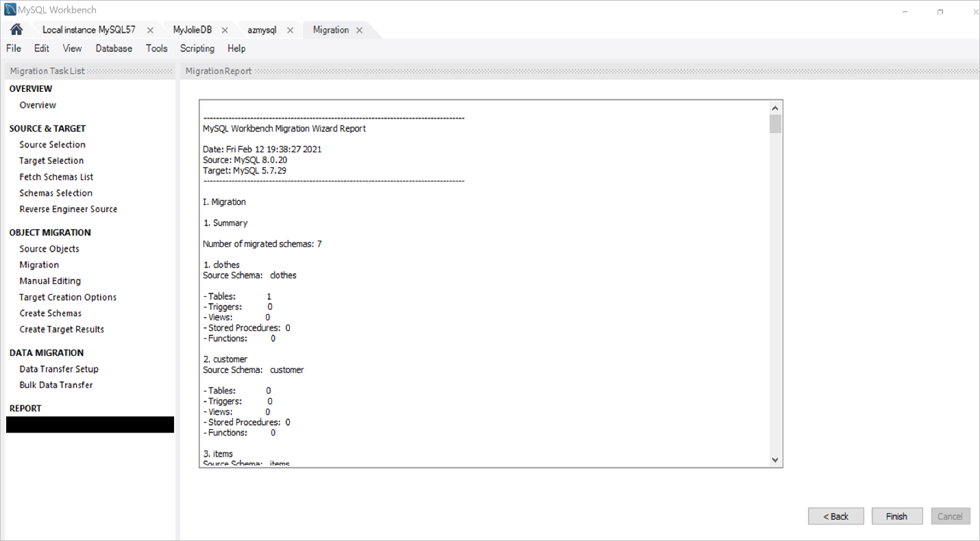Select Overview in the task list
980x541 pixels.
38,105
